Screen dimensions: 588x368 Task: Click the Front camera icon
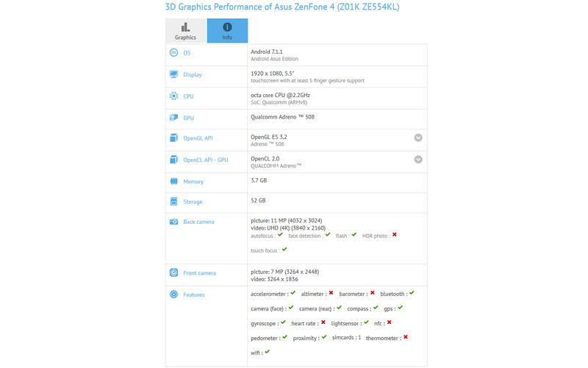173,273
